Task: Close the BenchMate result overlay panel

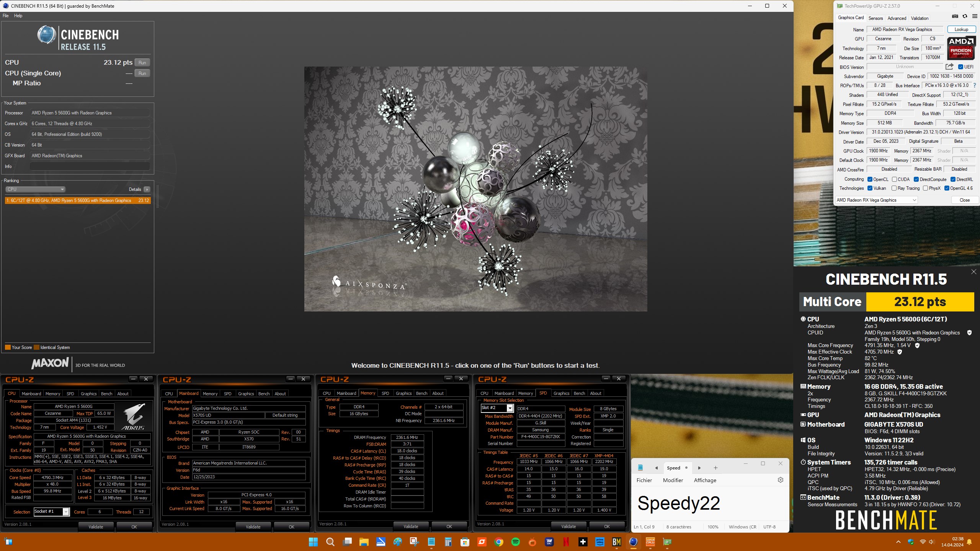Action: click(x=973, y=272)
